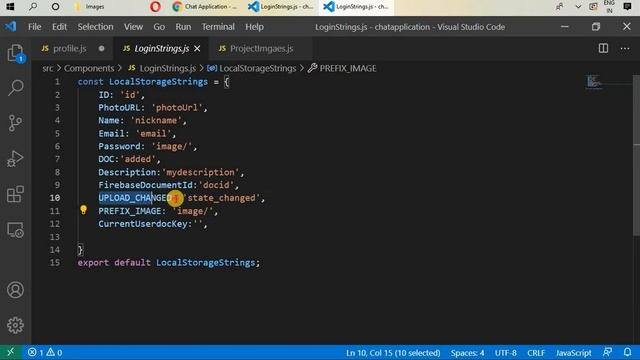
Task: Open the Explorer view in activity bar
Action: click(16, 53)
